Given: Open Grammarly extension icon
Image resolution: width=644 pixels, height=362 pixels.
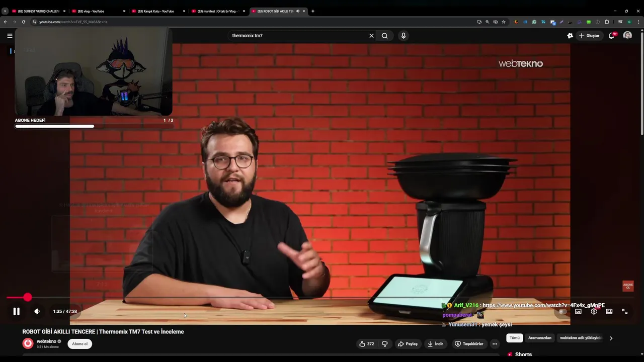Looking at the screenshot, I should (534, 22).
